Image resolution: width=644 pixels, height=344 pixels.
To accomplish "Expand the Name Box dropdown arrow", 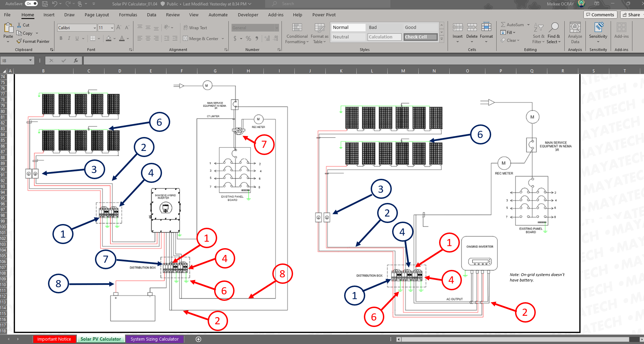I will (30, 61).
